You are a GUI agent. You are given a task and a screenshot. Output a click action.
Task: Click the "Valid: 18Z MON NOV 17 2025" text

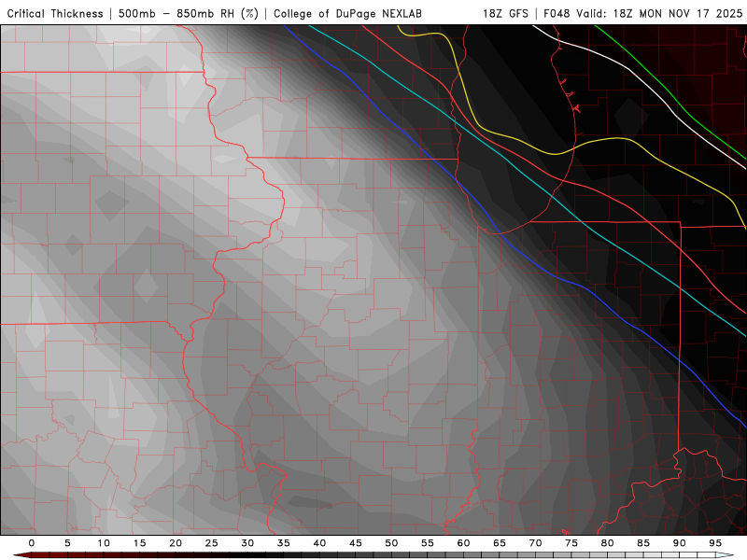[660, 13]
